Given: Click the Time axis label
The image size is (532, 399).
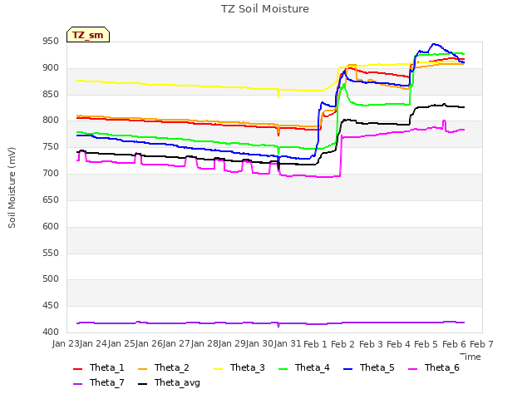Looking at the screenshot, I should (470, 357).
